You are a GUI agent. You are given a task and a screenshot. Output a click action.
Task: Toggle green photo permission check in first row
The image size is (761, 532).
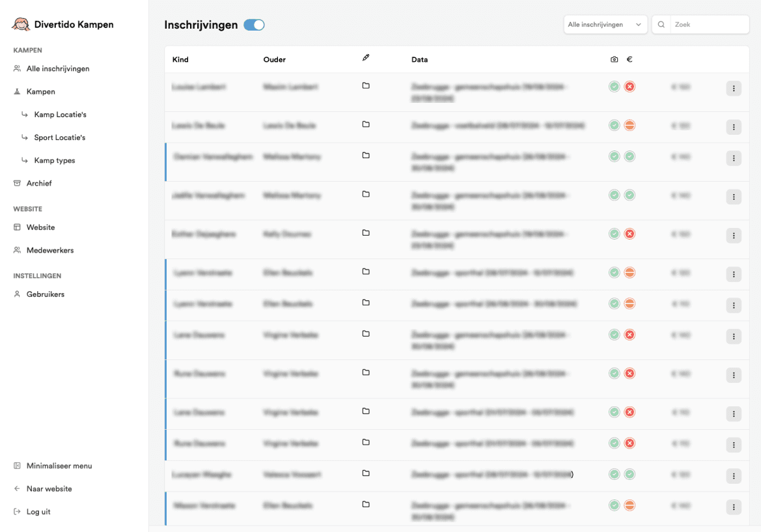[x=614, y=87]
